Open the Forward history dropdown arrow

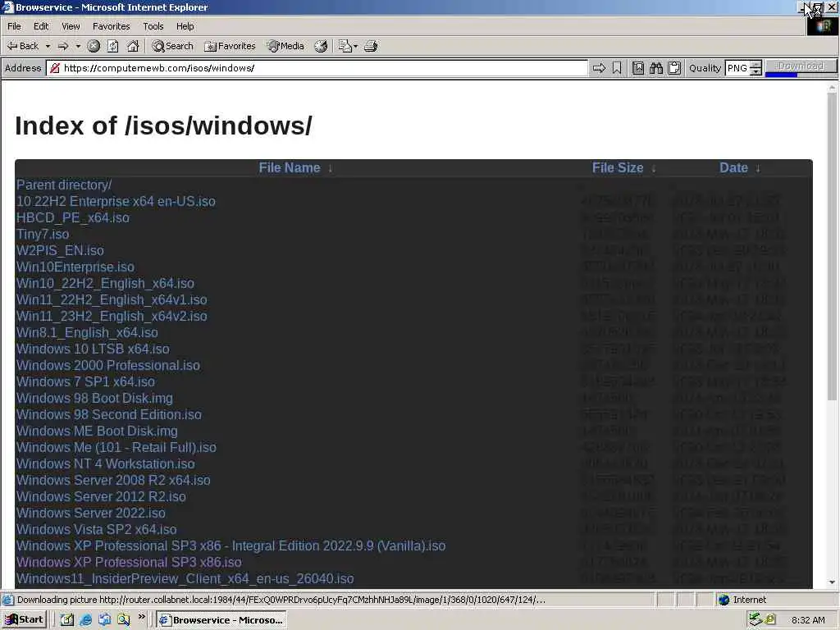click(x=78, y=46)
